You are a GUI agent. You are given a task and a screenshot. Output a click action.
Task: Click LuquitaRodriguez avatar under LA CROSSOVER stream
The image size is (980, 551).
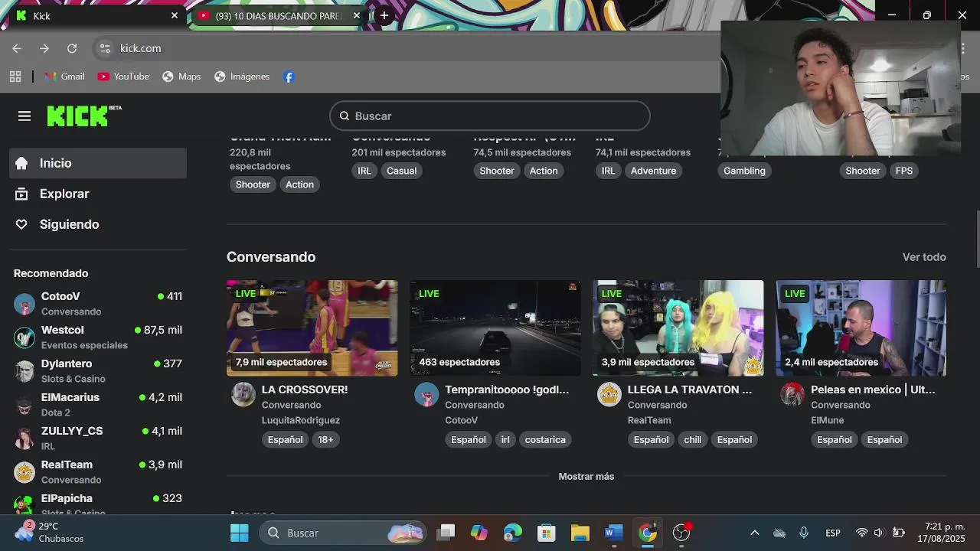243,394
